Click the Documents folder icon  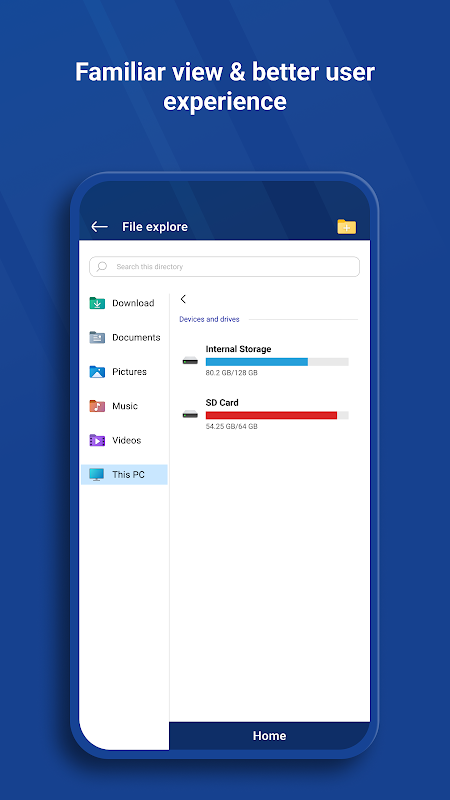(97, 337)
